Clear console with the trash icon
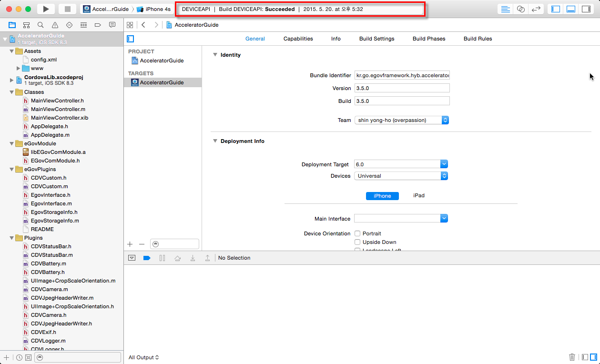The width and height of the screenshot is (600, 364). tap(572, 357)
